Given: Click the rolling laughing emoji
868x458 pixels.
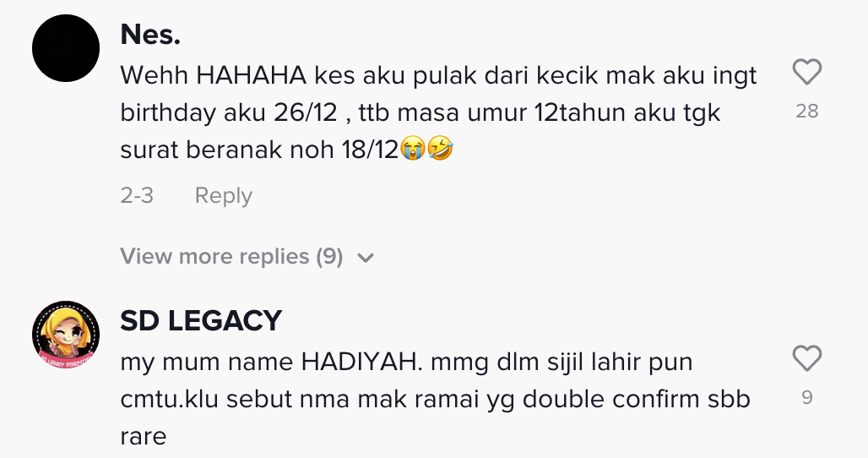Looking at the screenshot, I should coord(440,149).
